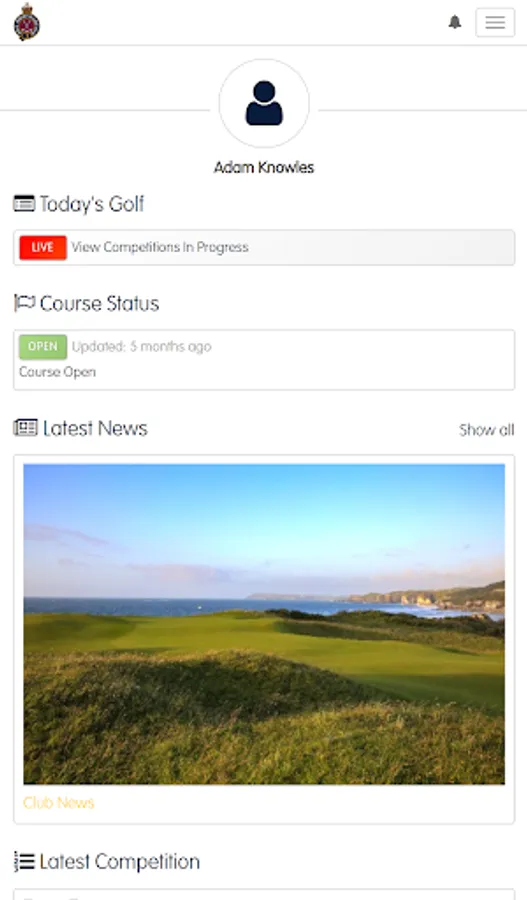Select the Latest News heading
The width and height of the screenshot is (527, 900).
(95, 428)
